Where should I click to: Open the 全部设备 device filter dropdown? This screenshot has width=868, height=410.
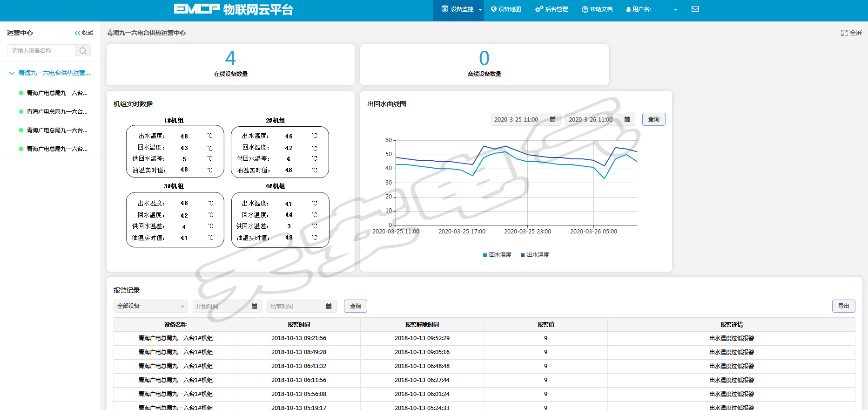(150, 306)
